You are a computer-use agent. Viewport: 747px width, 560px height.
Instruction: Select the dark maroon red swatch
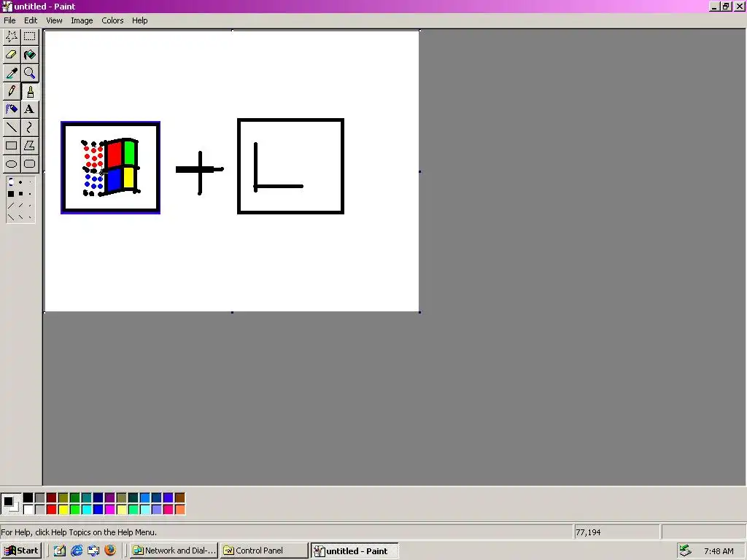click(x=52, y=497)
